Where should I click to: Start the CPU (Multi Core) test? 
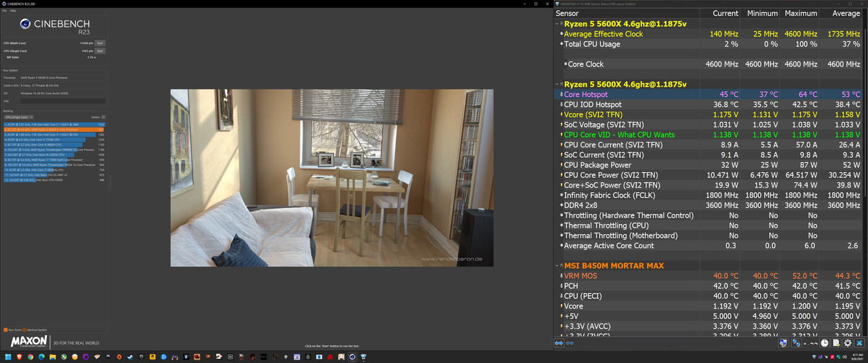[100, 43]
